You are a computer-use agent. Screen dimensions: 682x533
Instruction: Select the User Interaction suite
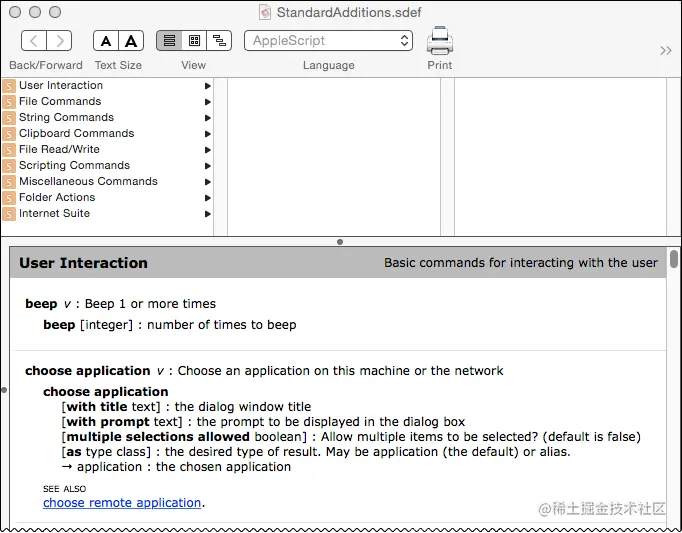107,85
